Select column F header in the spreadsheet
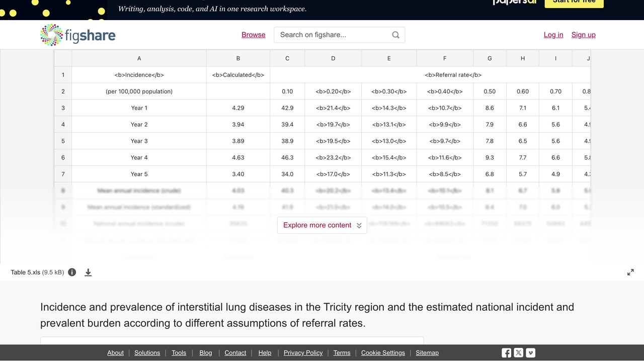This screenshot has height=362, width=644. coord(445,58)
